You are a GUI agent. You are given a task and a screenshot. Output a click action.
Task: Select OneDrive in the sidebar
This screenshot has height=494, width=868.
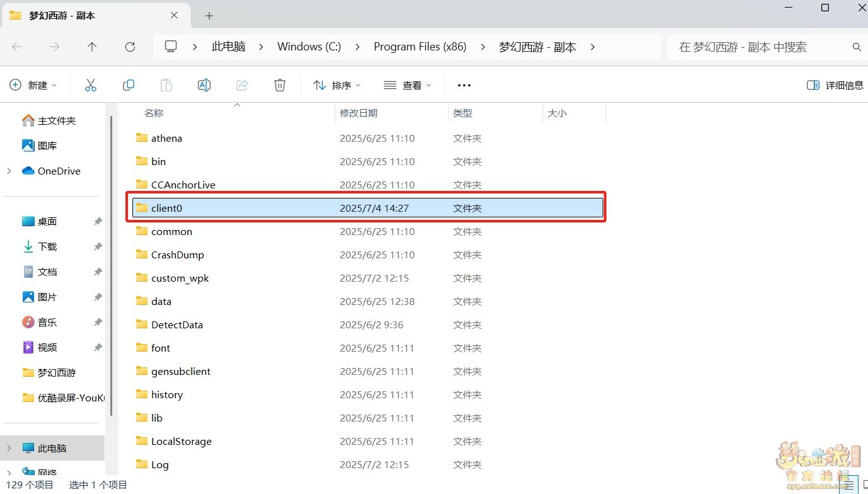coord(51,171)
